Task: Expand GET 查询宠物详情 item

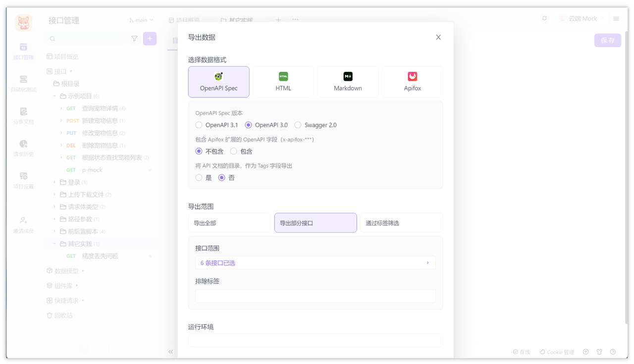Action: pos(61,108)
